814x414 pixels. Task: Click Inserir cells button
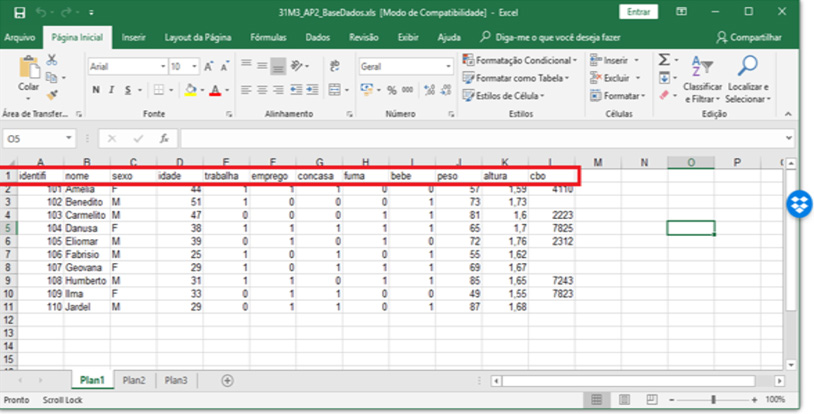615,60
